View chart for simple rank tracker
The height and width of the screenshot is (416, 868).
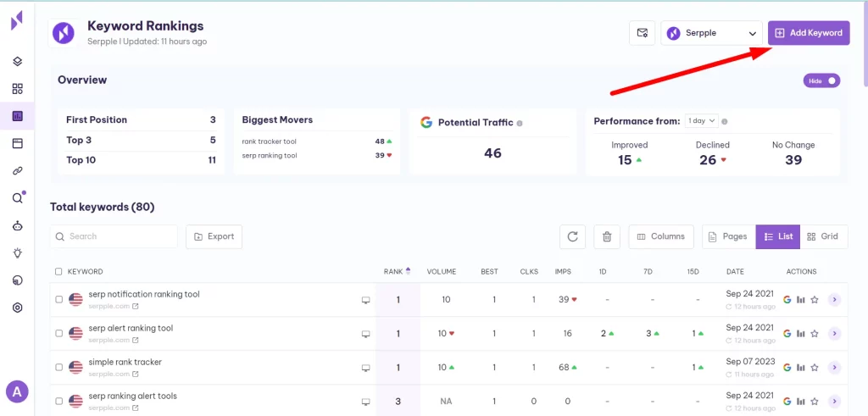click(x=800, y=368)
